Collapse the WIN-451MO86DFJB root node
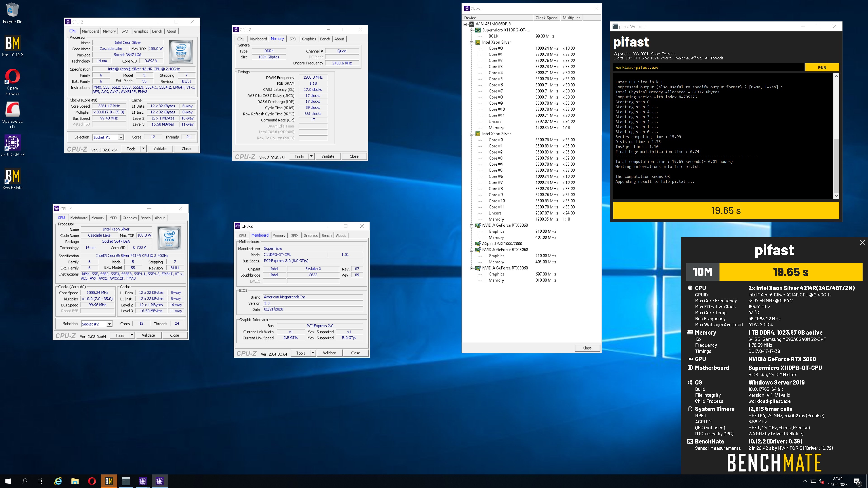Viewport: 868px width, 488px height. [465, 24]
